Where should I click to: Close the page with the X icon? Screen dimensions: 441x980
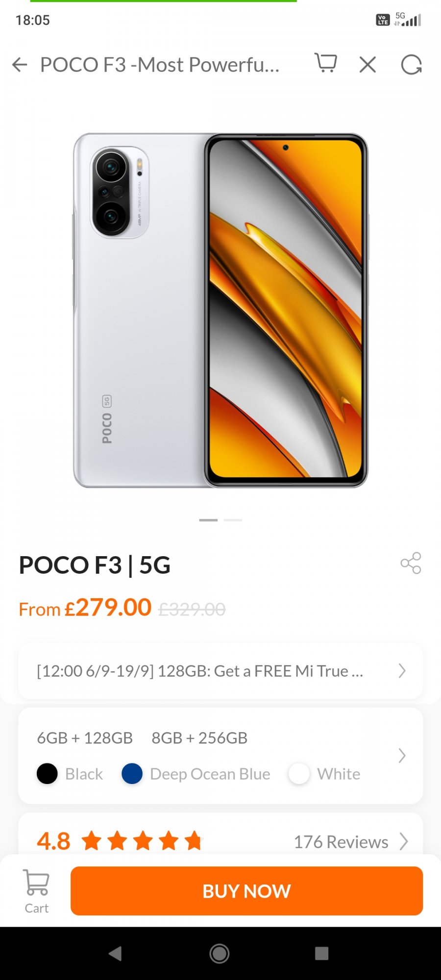[367, 65]
